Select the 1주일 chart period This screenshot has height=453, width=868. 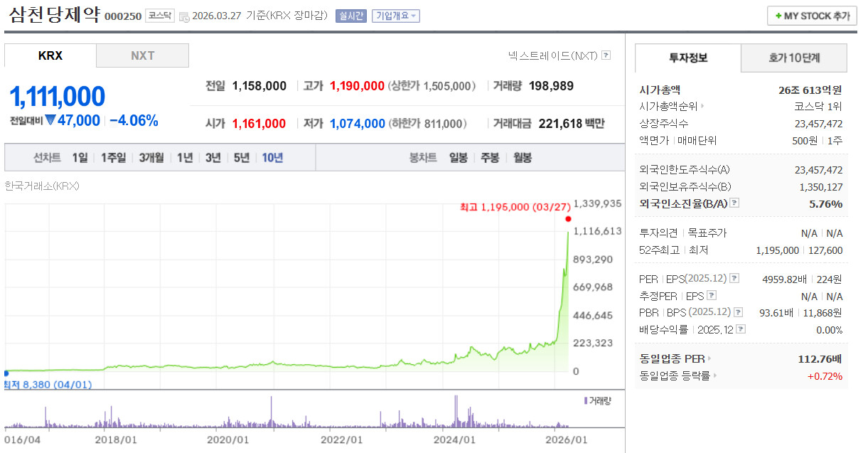tap(113, 158)
